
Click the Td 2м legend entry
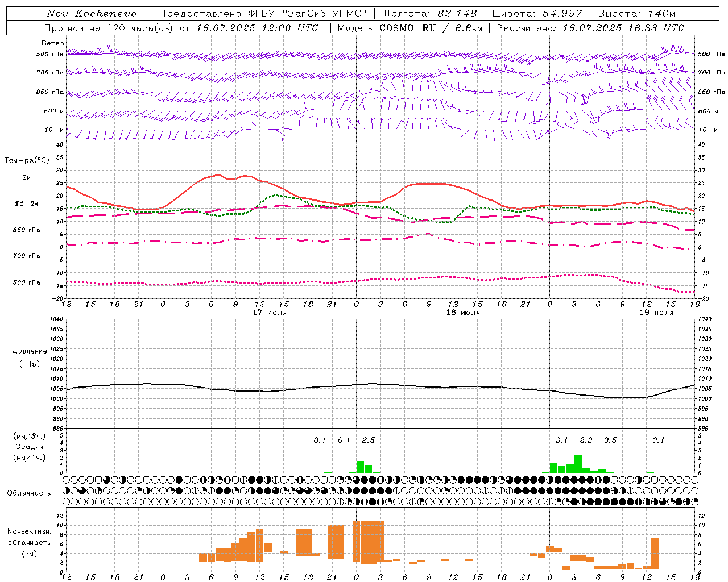click(27, 203)
